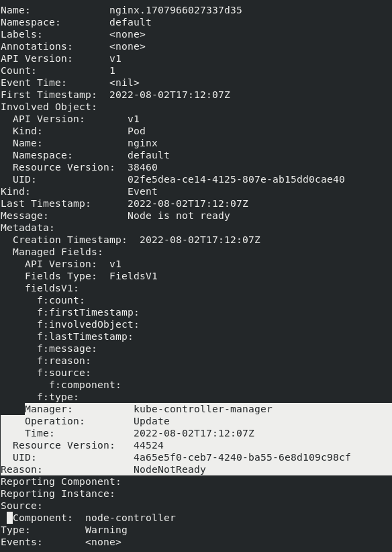This screenshot has width=392, height=552.
Task: Click the event name nginx.1707966027337d35
Action: (x=176, y=10)
